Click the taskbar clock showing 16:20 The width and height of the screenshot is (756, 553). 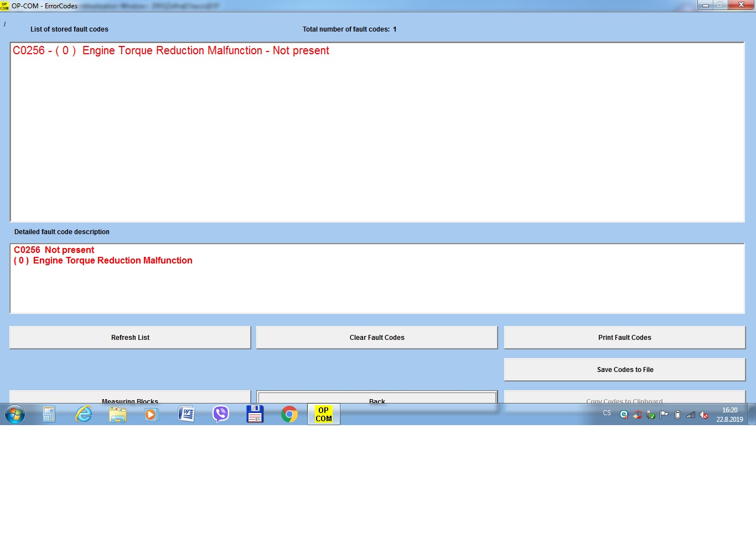[x=729, y=415]
